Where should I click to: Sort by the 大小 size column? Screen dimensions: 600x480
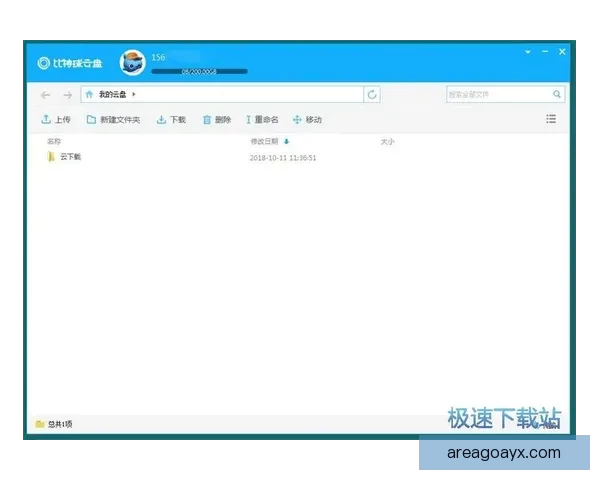point(387,142)
